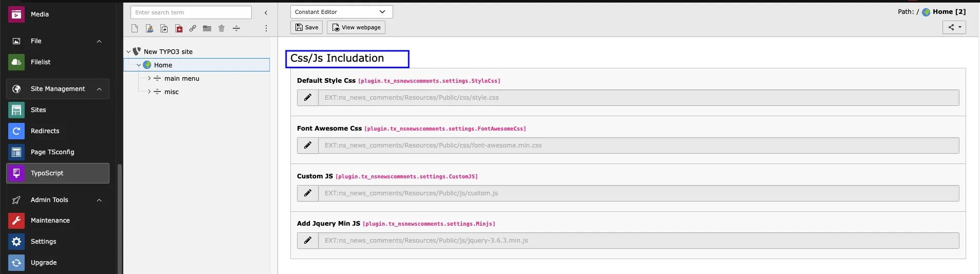Open the Media module icon
The width and height of the screenshot is (980, 274).
(16, 14)
